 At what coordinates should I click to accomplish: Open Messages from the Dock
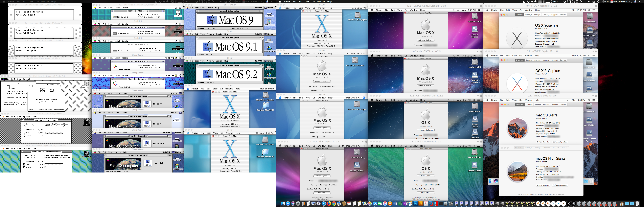point(375,204)
